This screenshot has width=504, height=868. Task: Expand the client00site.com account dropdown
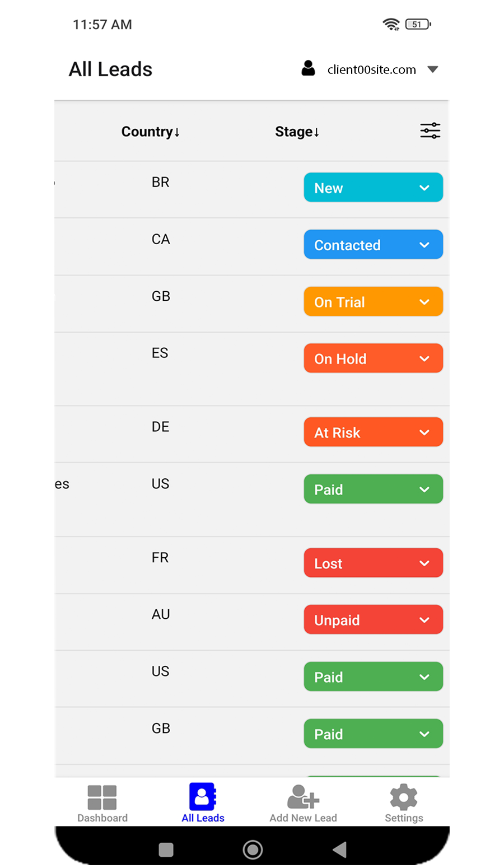click(x=432, y=69)
